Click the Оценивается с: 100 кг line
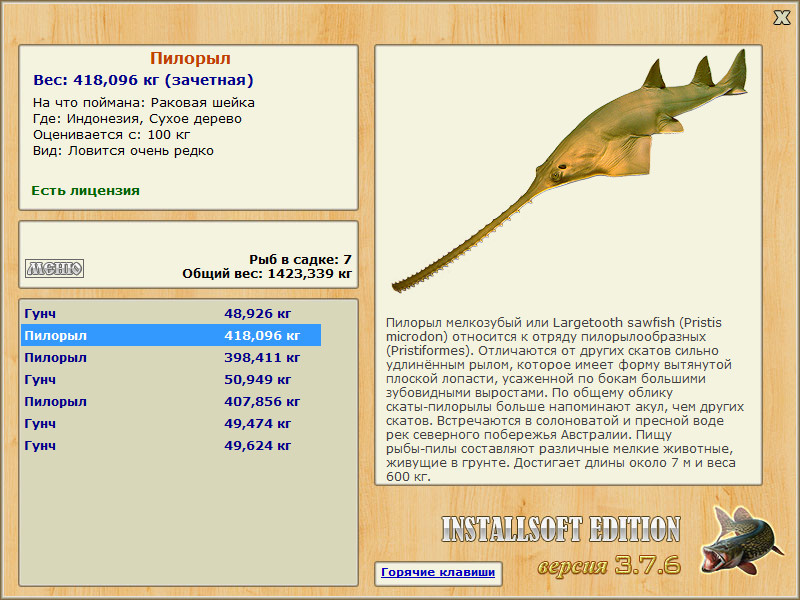Image resolution: width=800 pixels, height=600 pixels. tap(111, 135)
